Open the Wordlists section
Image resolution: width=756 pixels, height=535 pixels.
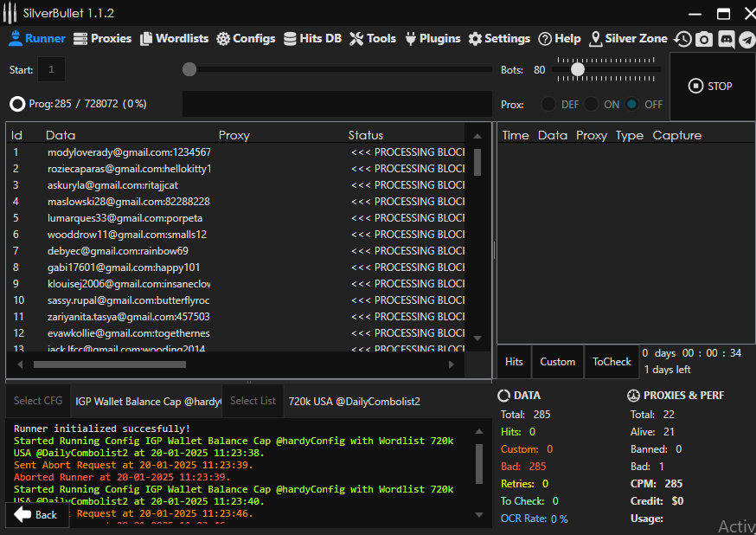pyautogui.click(x=175, y=39)
